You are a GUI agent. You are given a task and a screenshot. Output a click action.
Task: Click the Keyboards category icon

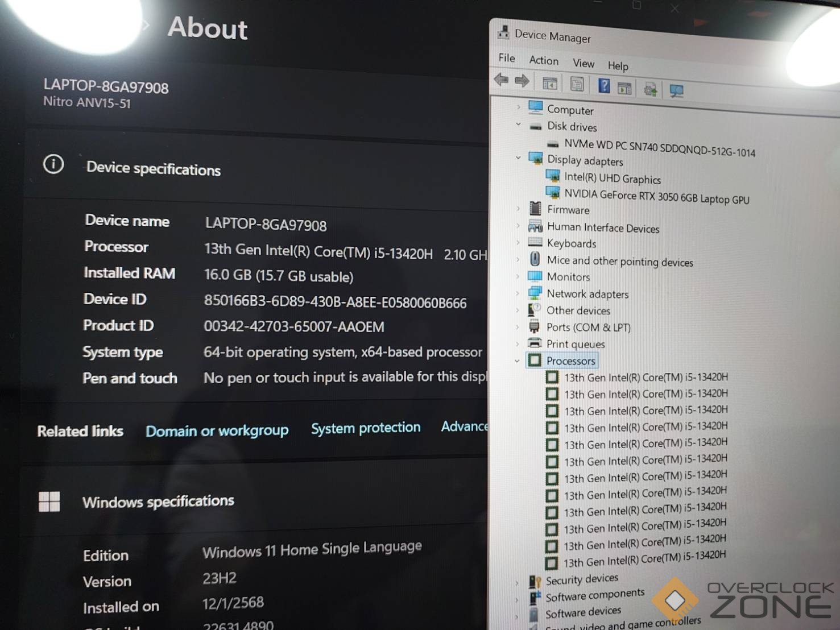(x=535, y=242)
